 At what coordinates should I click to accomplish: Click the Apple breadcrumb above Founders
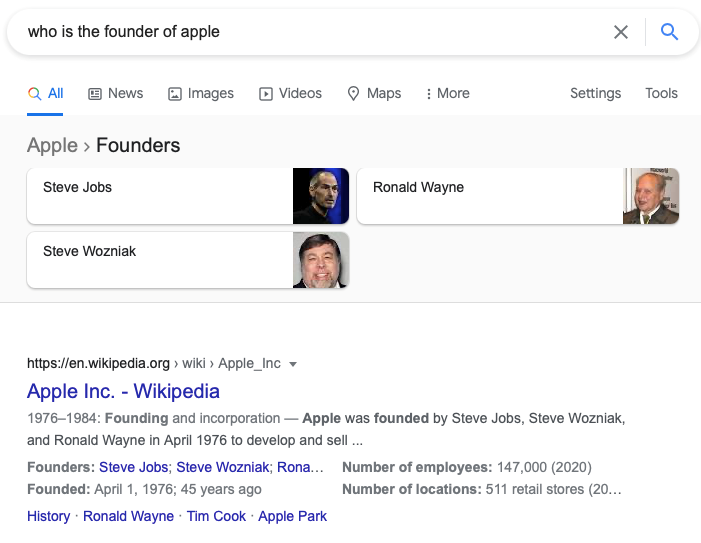[x=52, y=146]
